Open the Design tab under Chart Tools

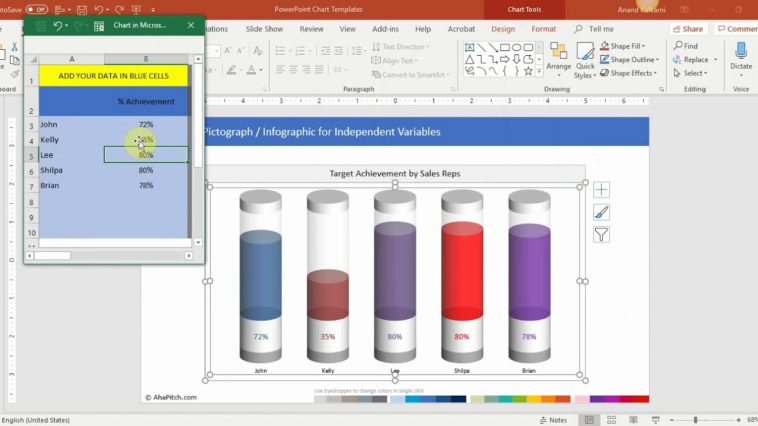point(503,29)
